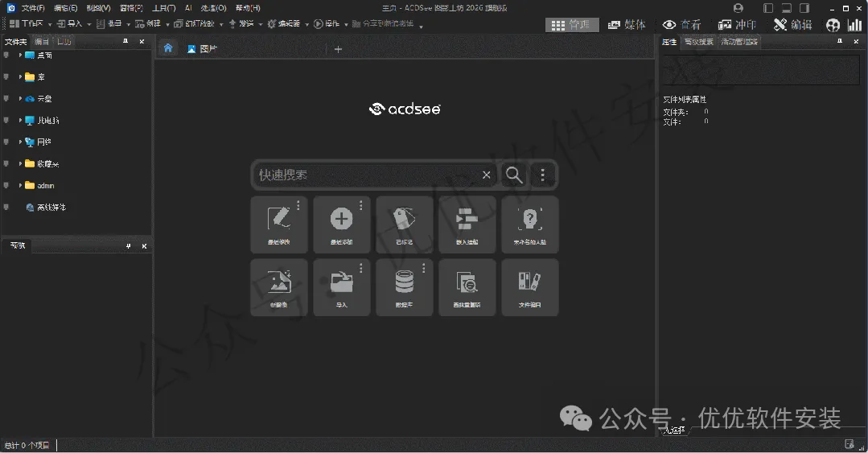Viewport: 868px width, 453px height.
Task: Switch to Media mode (媒体)
Action: pos(627,25)
